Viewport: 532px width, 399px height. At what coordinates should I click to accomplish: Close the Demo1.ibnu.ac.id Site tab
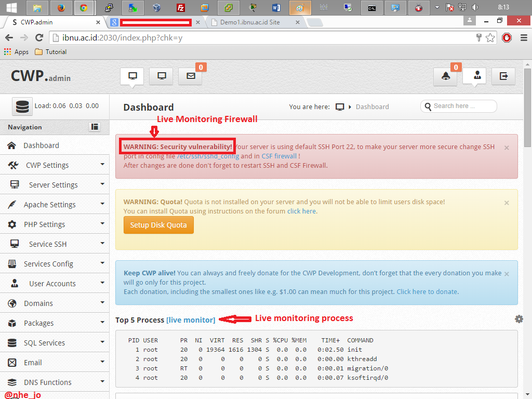click(x=298, y=22)
